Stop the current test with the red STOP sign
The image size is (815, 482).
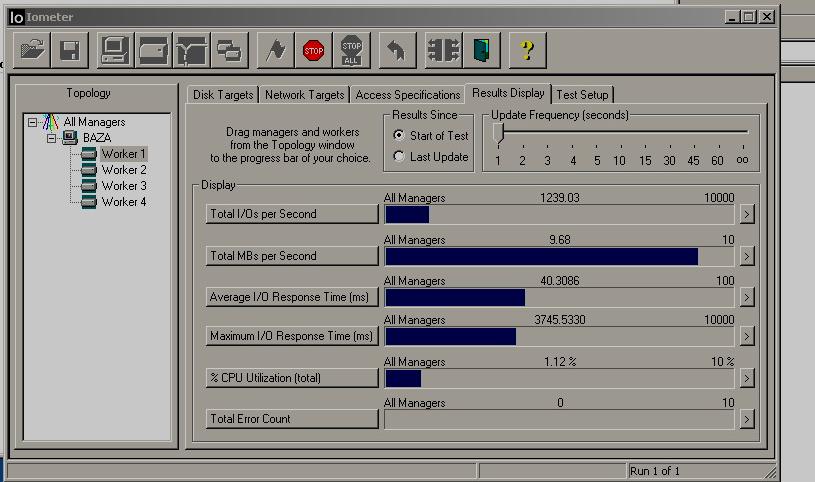click(313, 49)
